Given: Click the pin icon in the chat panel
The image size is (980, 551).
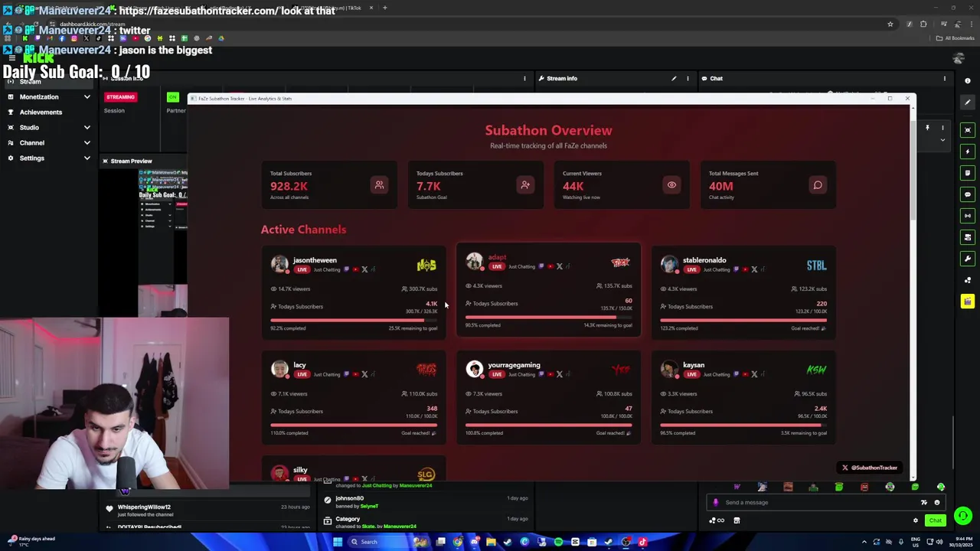Looking at the screenshot, I should coord(927,128).
